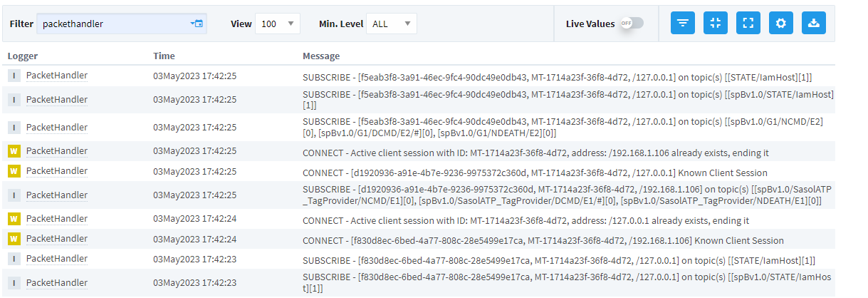Open the View count dropdown showing 100
Viewport: 868px width, 298px height.
[x=277, y=24]
